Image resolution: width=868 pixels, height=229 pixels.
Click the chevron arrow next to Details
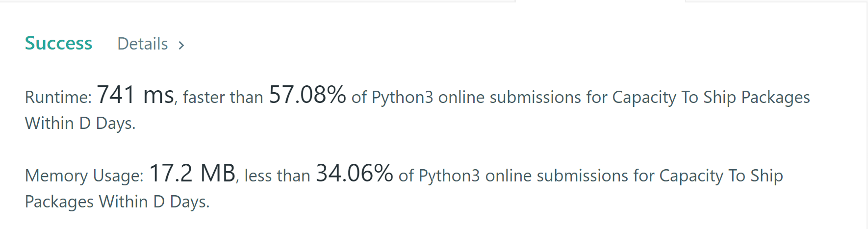pos(181,46)
